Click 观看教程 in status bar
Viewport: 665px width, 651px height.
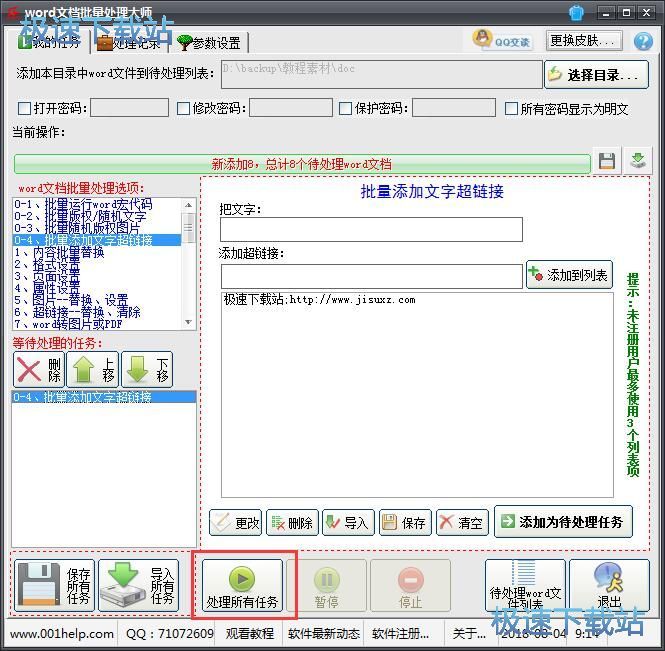coord(250,634)
